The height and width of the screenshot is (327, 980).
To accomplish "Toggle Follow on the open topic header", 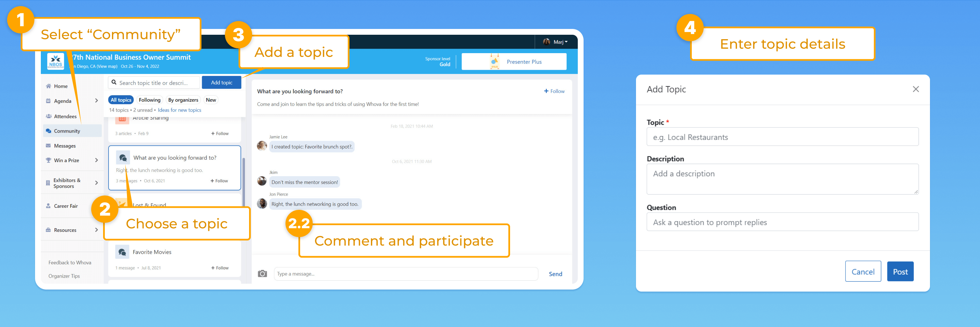I will click(554, 91).
